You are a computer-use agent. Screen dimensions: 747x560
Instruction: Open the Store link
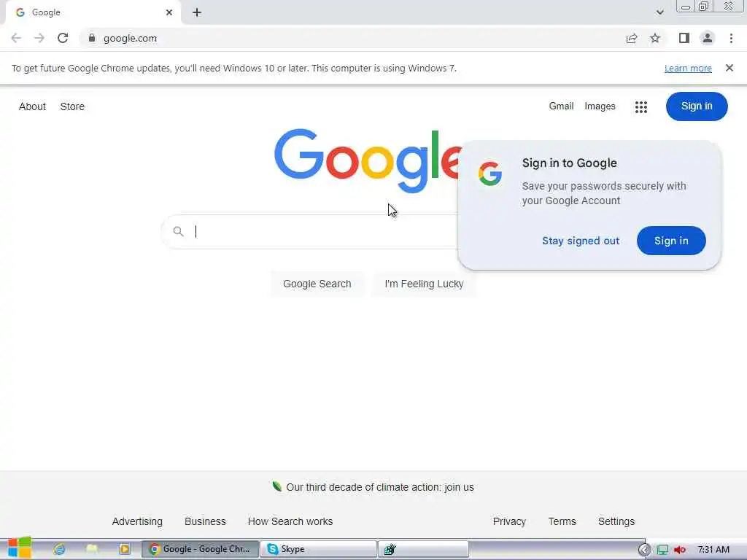click(72, 106)
